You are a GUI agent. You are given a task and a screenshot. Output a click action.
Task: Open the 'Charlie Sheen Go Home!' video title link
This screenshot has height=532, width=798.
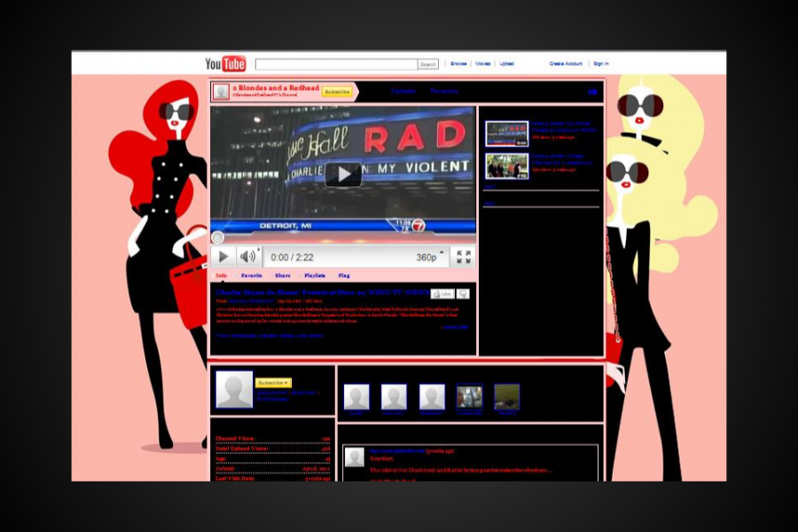(323, 293)
